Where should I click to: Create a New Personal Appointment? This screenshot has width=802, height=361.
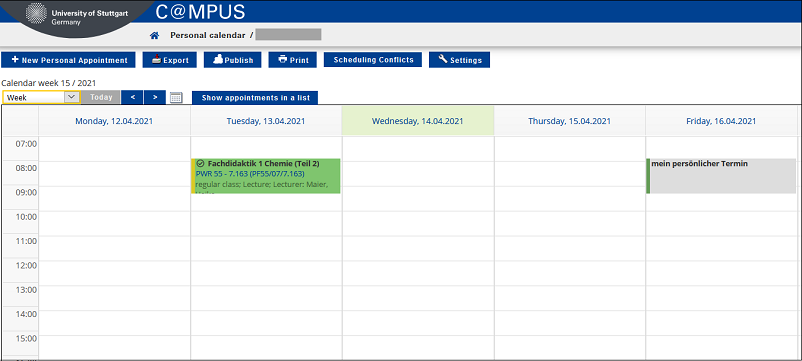pos(69,60)
